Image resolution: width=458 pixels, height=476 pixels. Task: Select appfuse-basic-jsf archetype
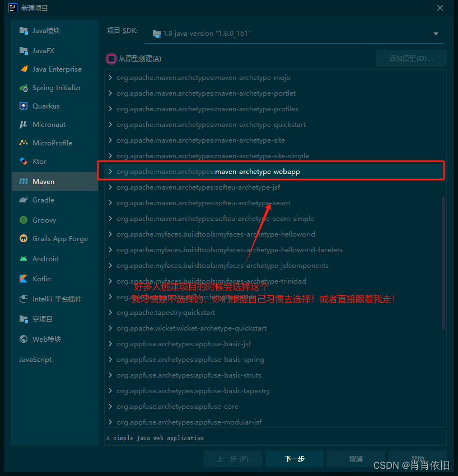(275, 344)
